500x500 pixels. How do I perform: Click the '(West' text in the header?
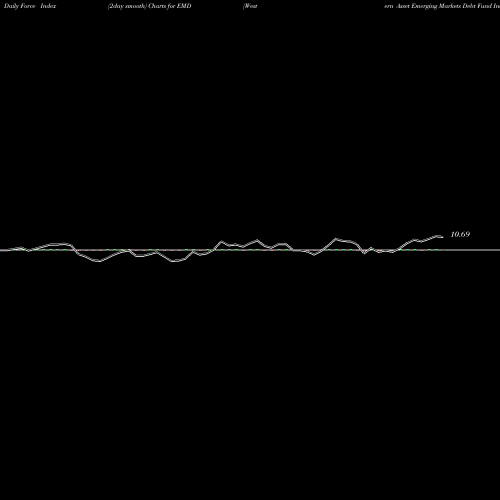(x=250, y=6)
